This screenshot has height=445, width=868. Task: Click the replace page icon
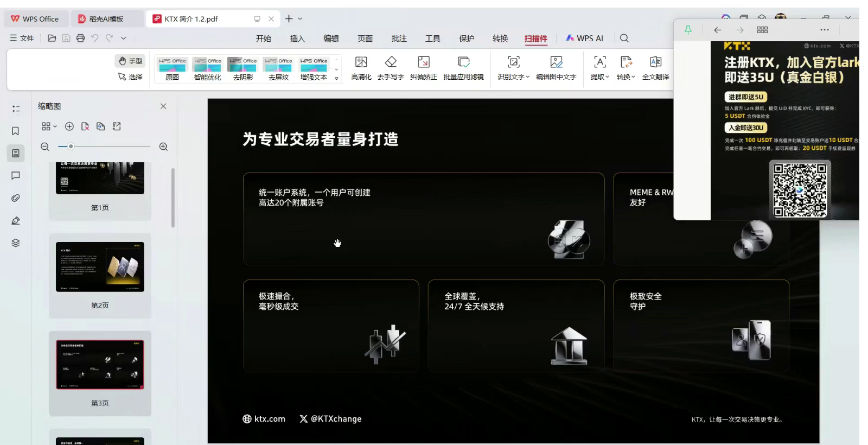[x=101, y=126]
